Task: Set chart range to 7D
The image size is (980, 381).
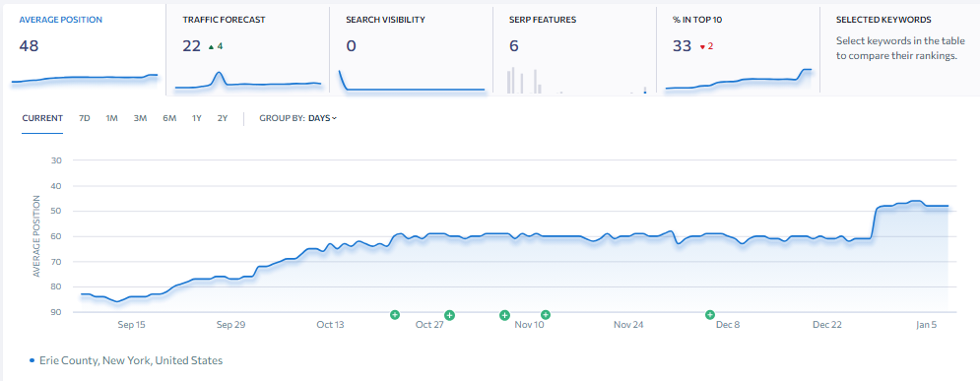Action: click(x=85, y=118)
